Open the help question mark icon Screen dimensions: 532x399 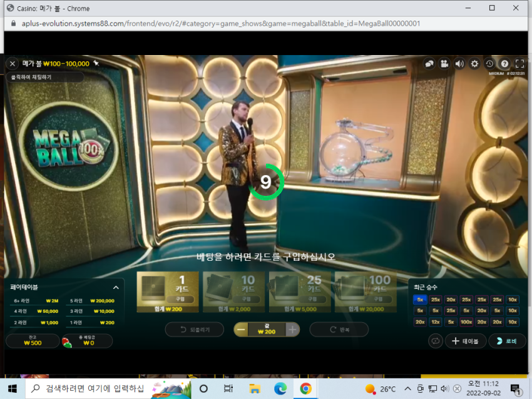coord(504,64)
